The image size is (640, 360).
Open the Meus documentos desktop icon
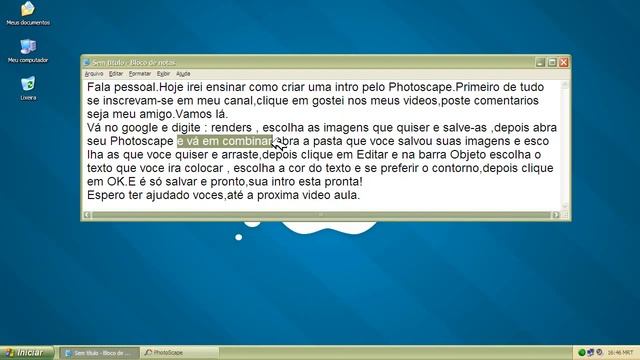(x=28, y=13)
